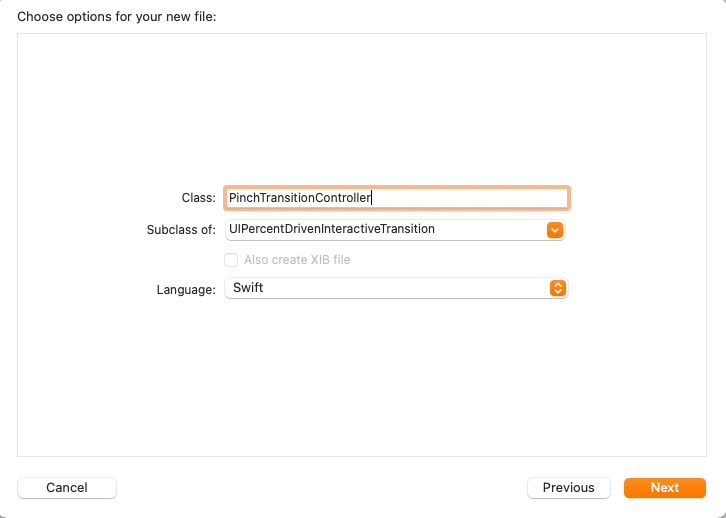Place cursor after PinchTransitionController text
The image size is (726, 518).
(x=371, y=198)
